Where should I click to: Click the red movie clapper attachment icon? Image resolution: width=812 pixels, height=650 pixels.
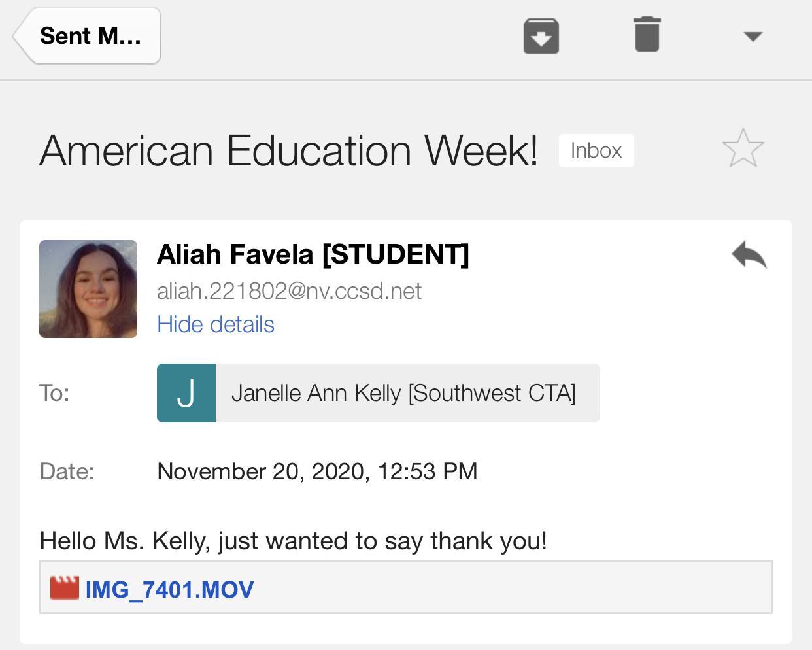[65, 588]
